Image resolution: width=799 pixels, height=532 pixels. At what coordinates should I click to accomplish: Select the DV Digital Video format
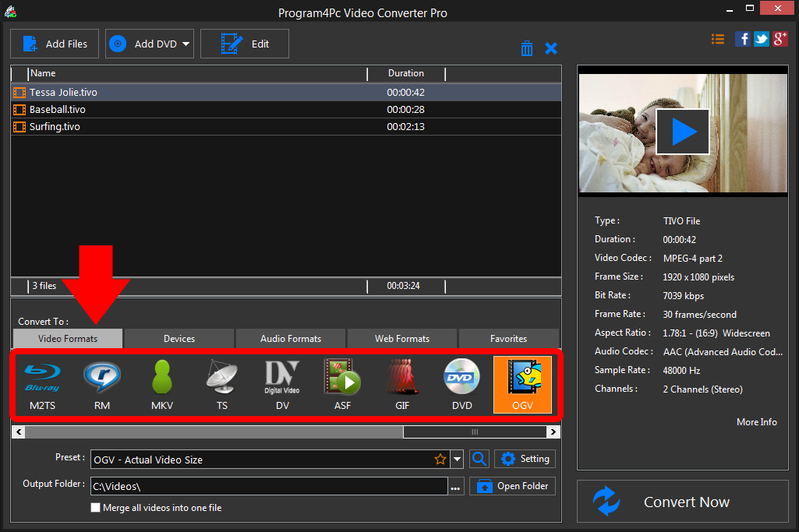pyautogui.click(x=282, y=384)
